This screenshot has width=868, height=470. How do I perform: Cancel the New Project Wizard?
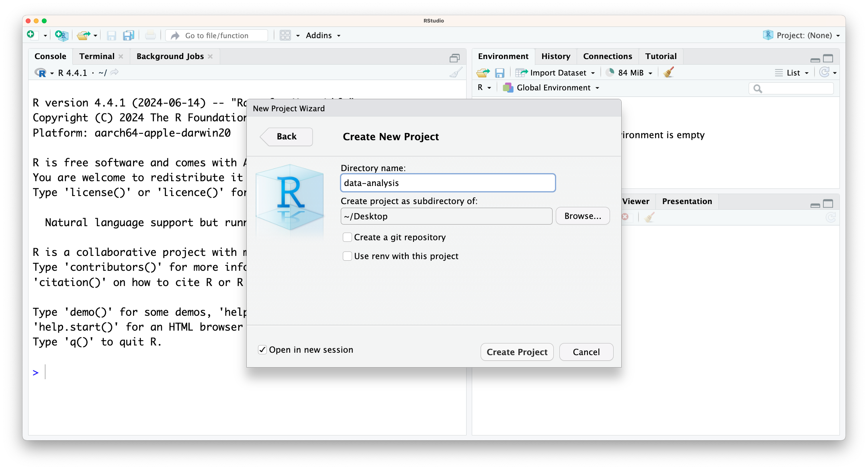coord(586,352)
